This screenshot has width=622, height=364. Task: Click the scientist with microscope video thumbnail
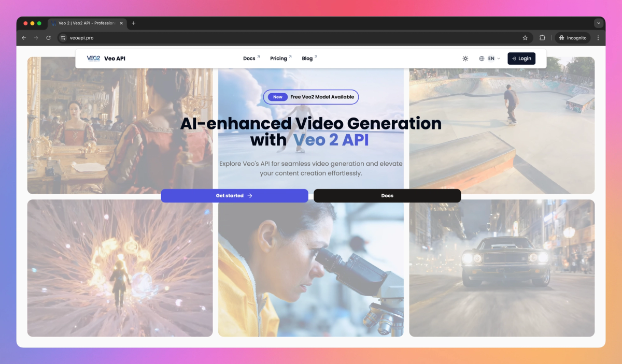[x=311, y=268]
